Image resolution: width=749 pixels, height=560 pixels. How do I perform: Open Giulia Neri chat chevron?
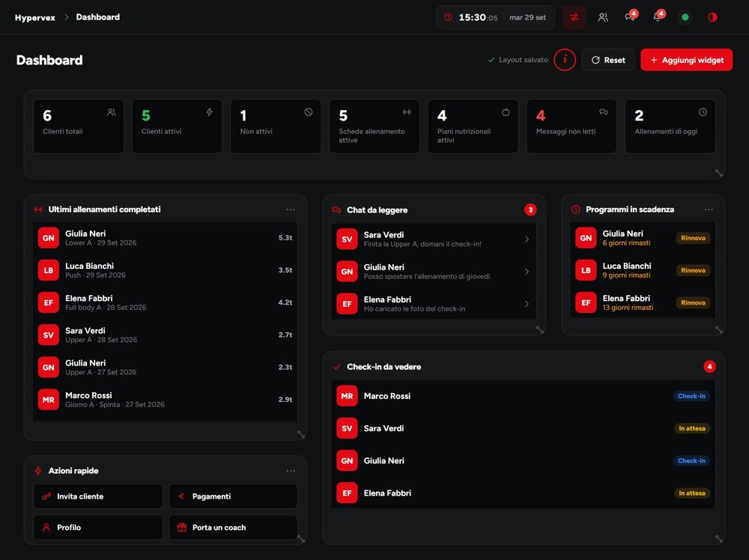click(527, 272)
